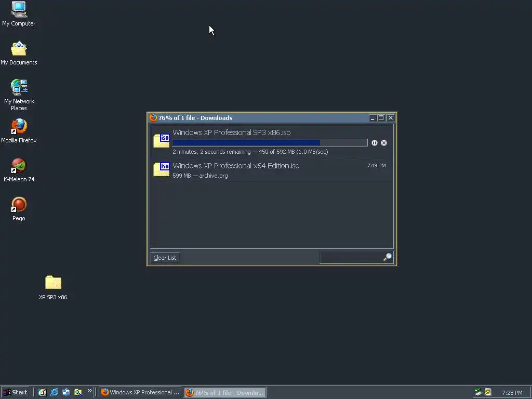Switch to Windows XP Professional Firefox taskbar button
Screen dimensions: 532x399
point(140,392)
